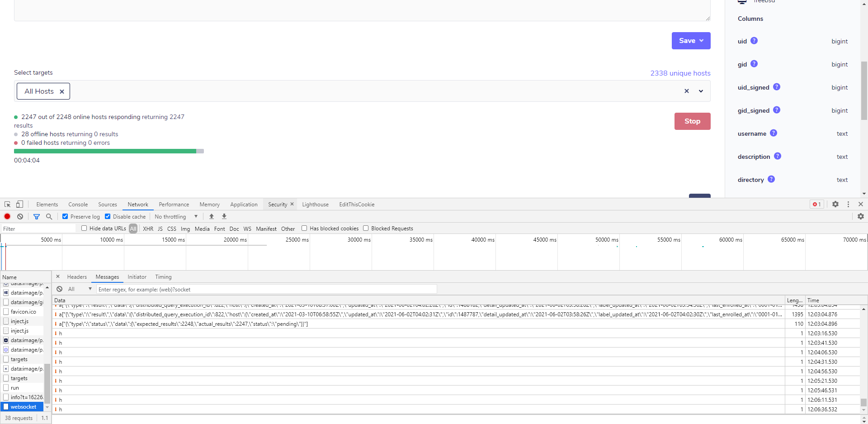Click the inspect element picker icon
Screen dimensions: 868x424
pyautogui.click(x=7, y=205)
